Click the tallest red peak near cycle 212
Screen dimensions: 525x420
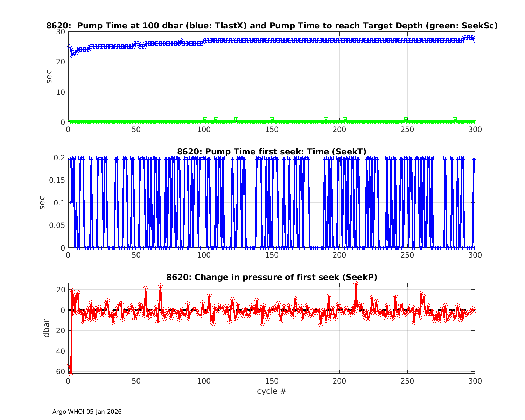point(356,284)
